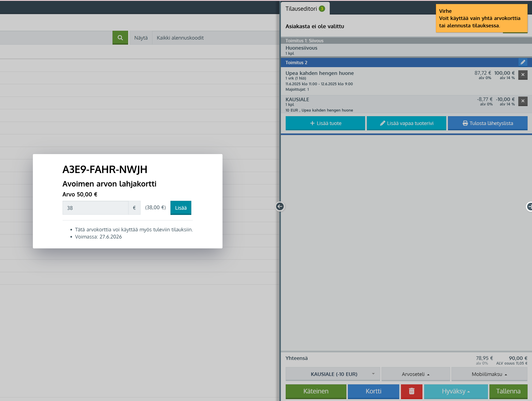
Task: Save the order with Tallenna
Action: pos(508,391)
